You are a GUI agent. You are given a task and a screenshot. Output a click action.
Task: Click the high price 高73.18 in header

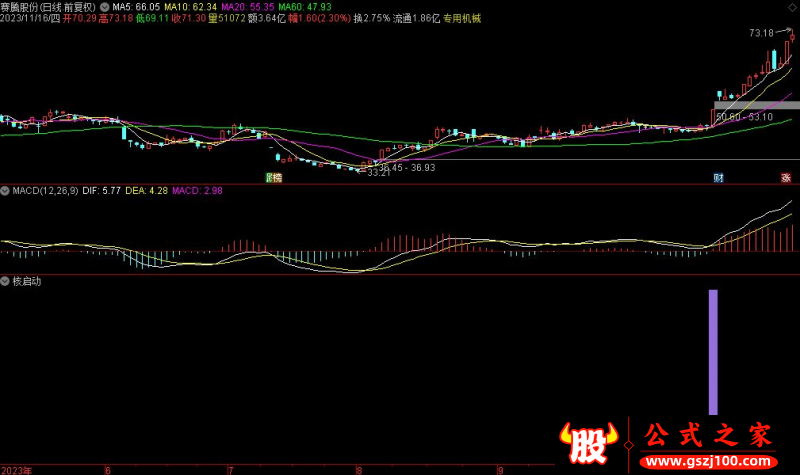[116, 18]
